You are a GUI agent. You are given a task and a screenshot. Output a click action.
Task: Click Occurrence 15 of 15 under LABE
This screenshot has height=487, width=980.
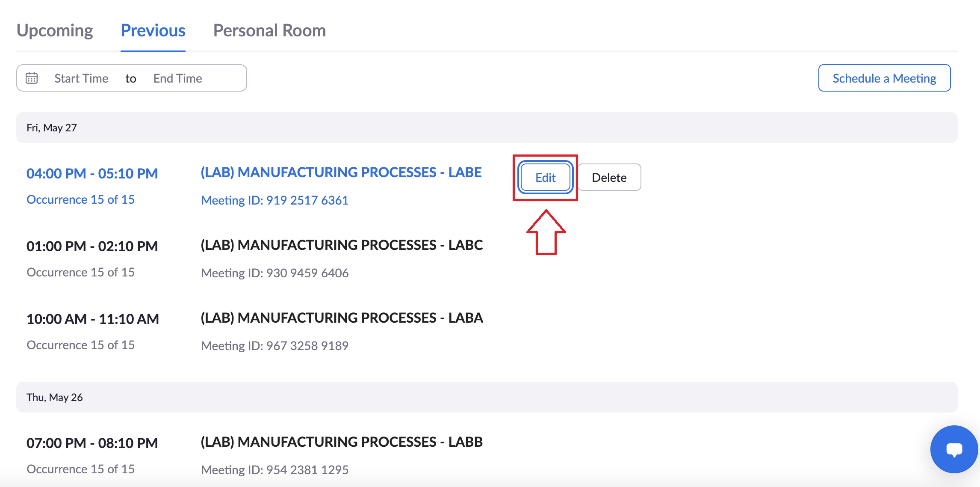(80, 199)
